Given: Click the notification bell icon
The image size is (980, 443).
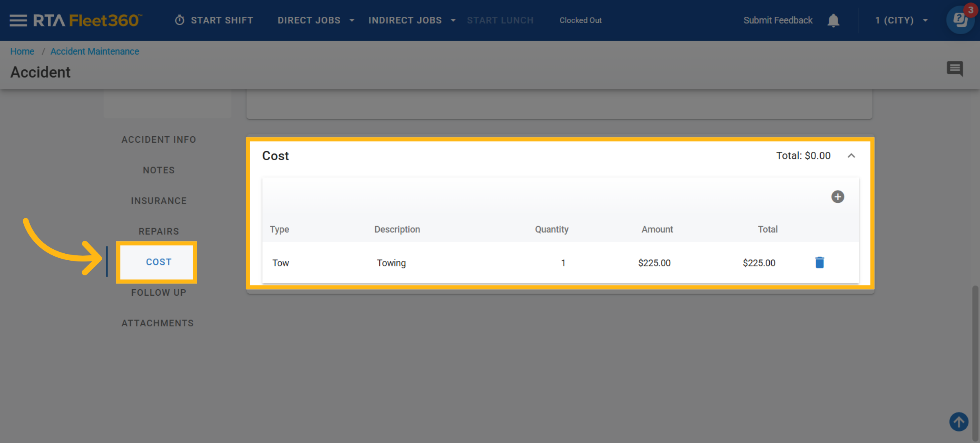Looking at the screenshot, I should click(833, 20).
